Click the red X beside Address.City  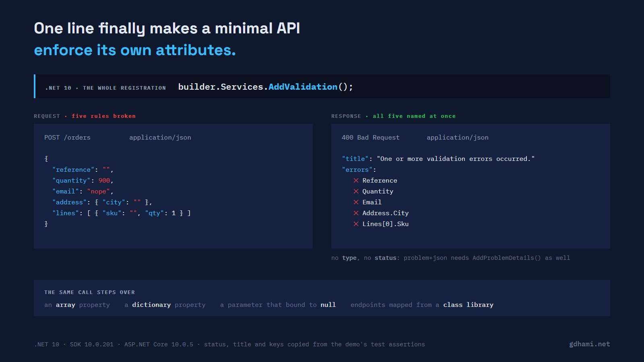click(356, 213)
